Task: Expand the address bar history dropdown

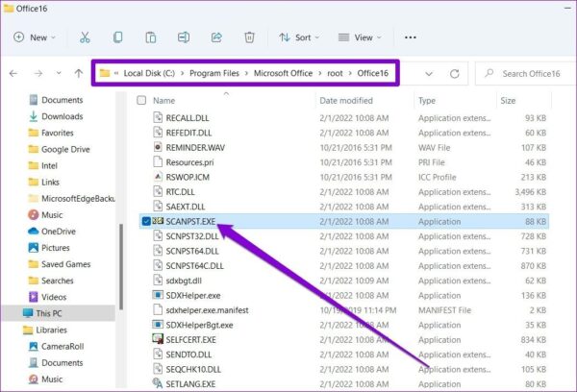Action: (x=429, y=74)
